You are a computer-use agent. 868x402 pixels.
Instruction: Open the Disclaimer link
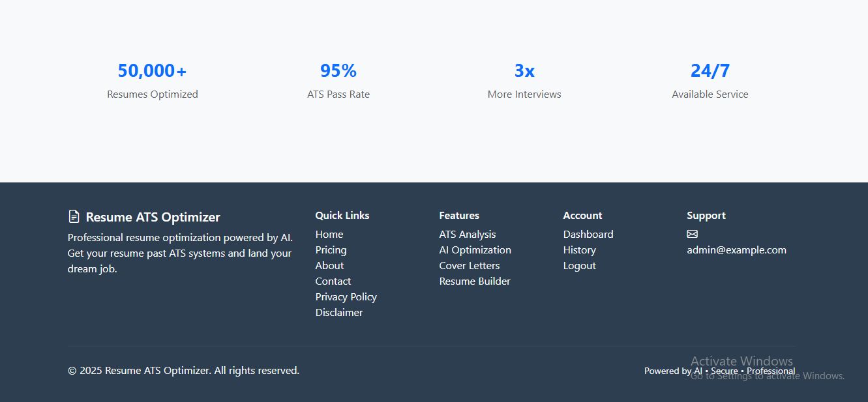click(339, 312)
